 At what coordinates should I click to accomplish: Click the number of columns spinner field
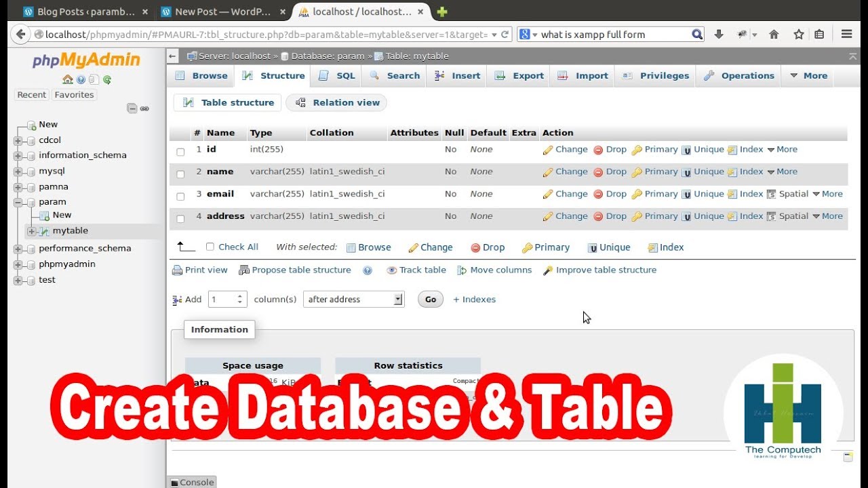coord(227,299)
